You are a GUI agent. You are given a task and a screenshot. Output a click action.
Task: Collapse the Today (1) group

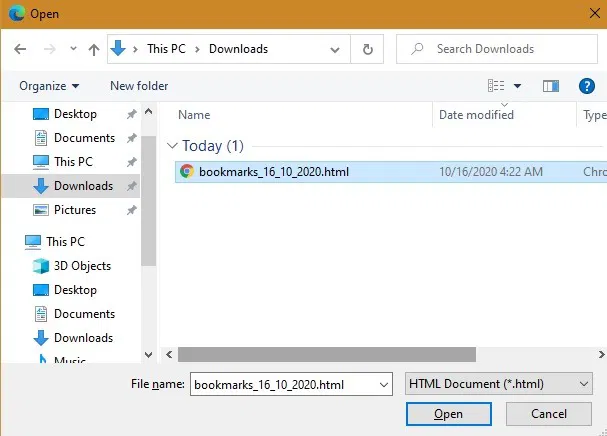[x=172, y=146]
